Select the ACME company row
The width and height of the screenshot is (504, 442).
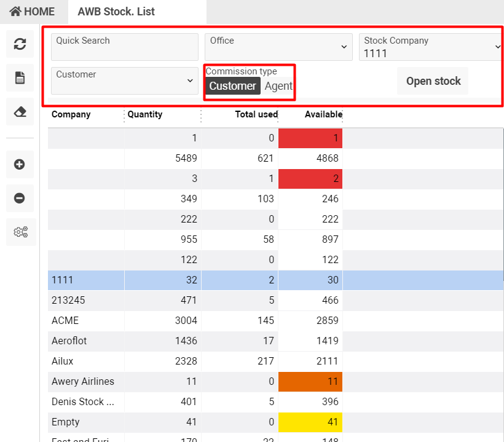point(86,320)
